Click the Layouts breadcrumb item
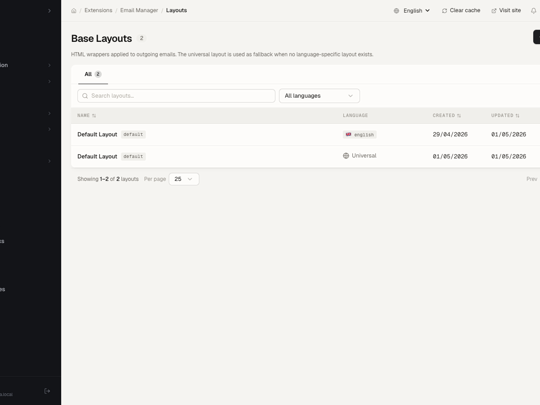The image size is (540, 405). pyautogui.click(x=176, y=10)
